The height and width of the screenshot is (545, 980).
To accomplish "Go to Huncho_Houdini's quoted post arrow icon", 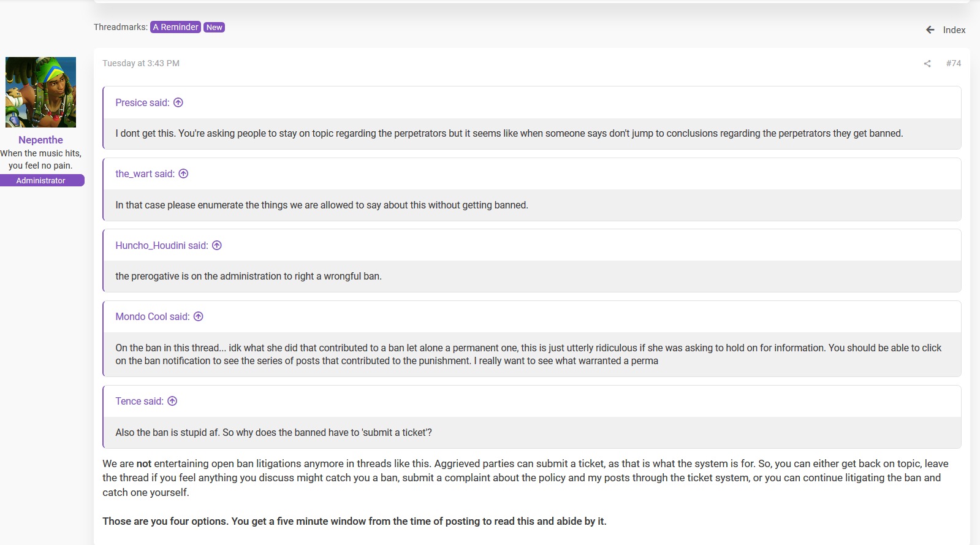I will point(217,245).
